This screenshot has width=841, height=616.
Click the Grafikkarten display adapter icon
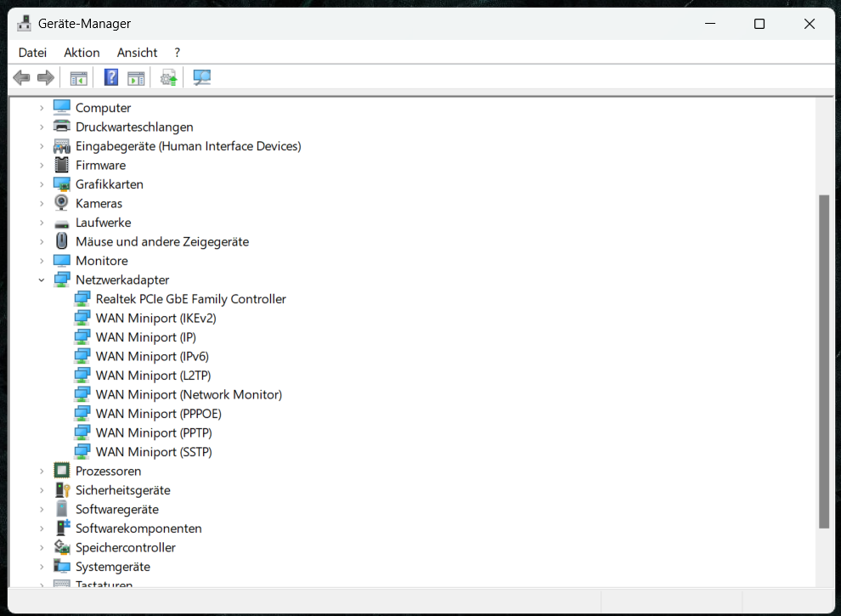coord(62,184)
